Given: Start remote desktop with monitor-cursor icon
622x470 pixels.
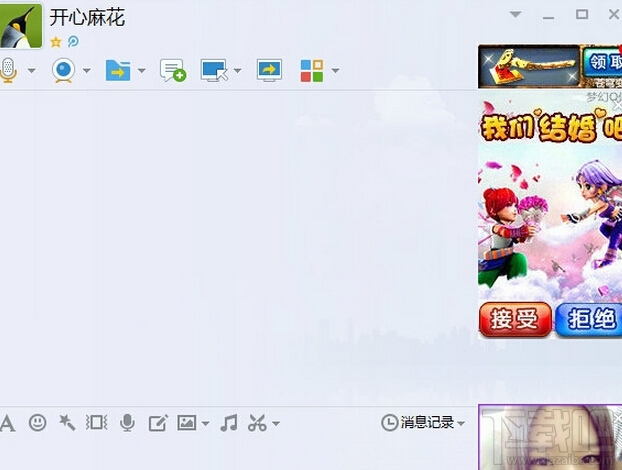Looking at the screenshot, I should coord(214,71).
